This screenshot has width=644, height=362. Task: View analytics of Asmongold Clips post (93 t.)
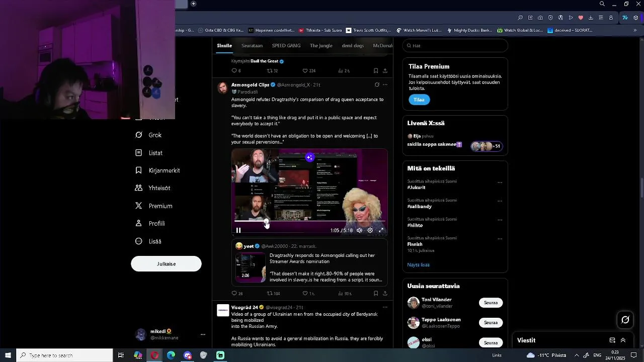click(x=345, y=293)
